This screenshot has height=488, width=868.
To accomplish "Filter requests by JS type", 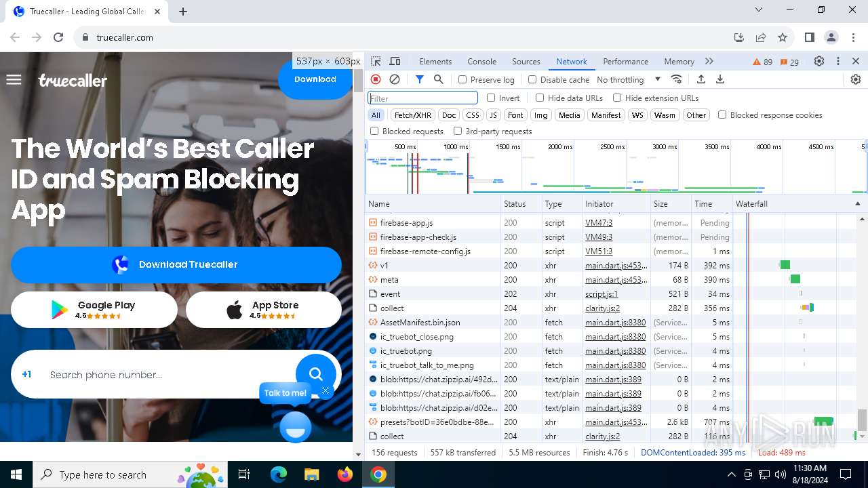I will (x=494, y=115).
